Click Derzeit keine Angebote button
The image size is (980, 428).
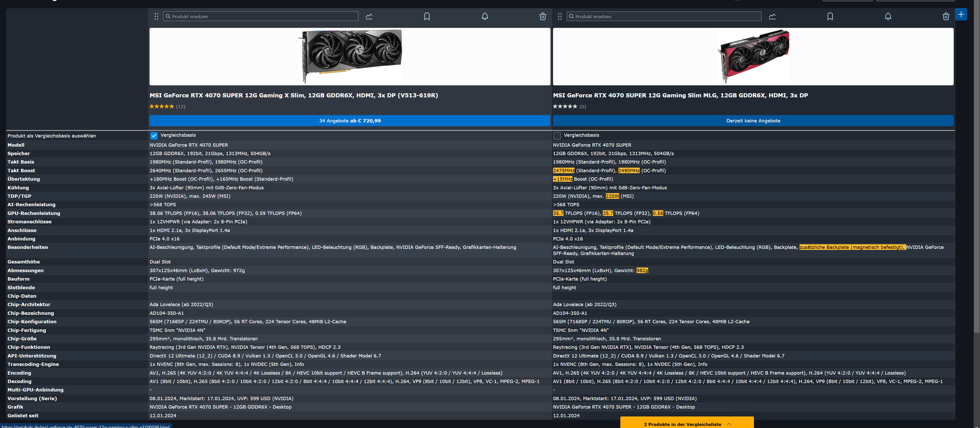[753, 121]
